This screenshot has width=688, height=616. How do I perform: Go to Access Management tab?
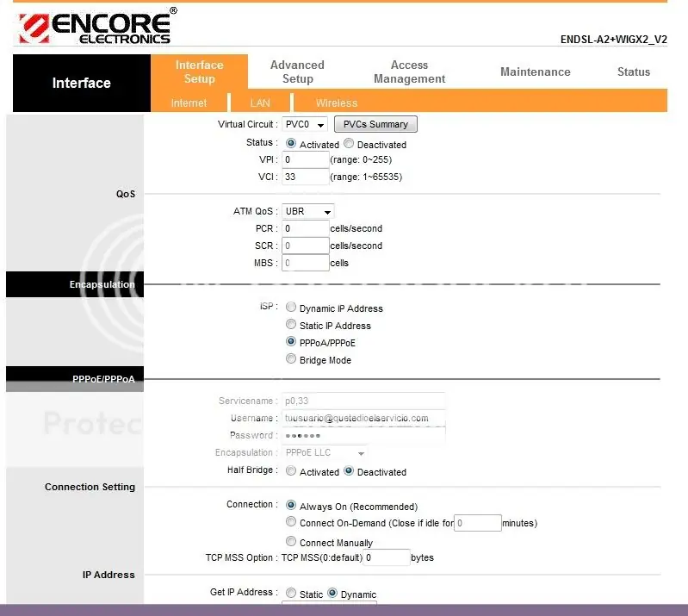point(409,72)
